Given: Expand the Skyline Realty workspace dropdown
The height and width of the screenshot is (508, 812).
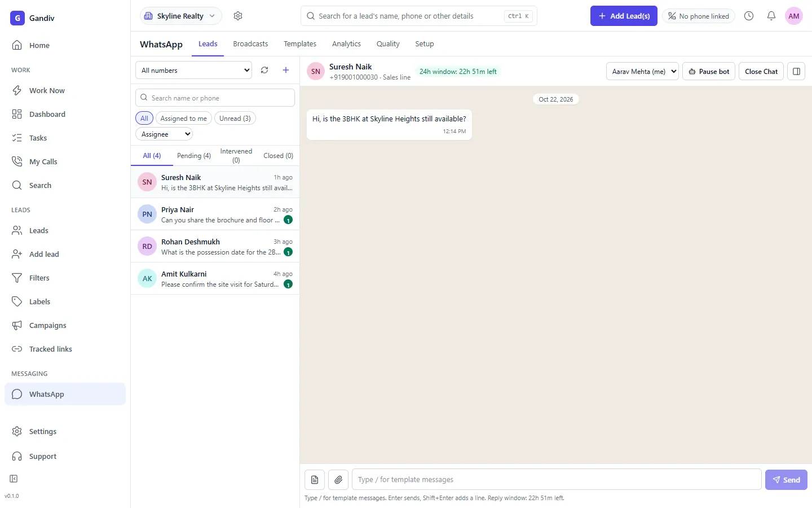Looking at the screenshot, I should pos(180,16).
